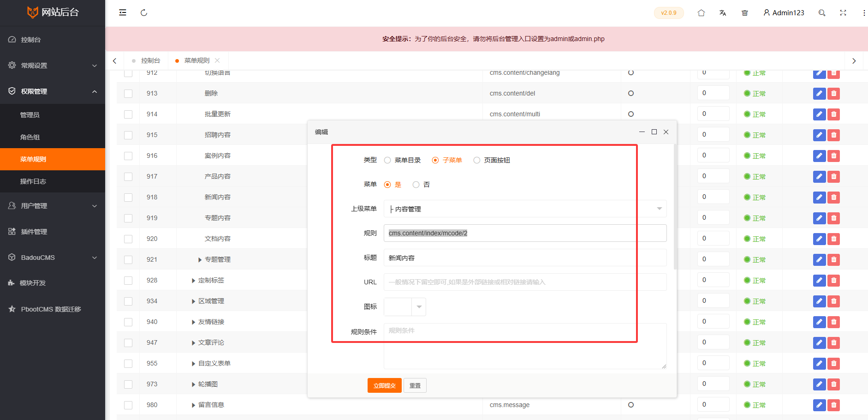Click the blue edit icon for row 913
The width and height of the screenshot is (868, 420).
819,94
